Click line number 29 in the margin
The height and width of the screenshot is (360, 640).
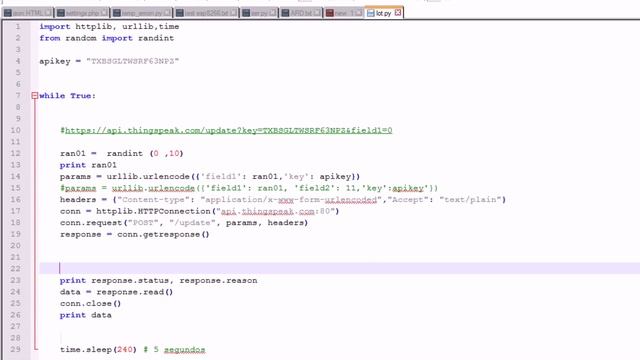tap(16, 349)
